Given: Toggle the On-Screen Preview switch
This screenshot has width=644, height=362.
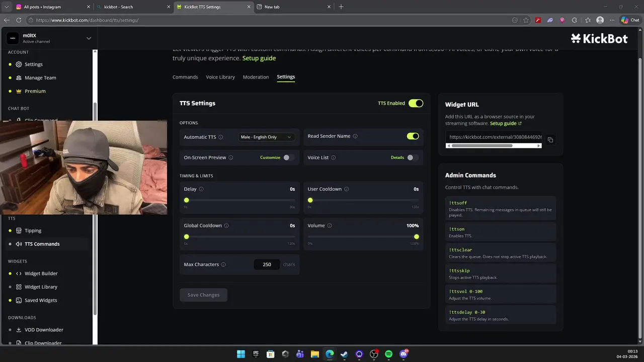Looking at the screenshot, I should click(289, 157).
